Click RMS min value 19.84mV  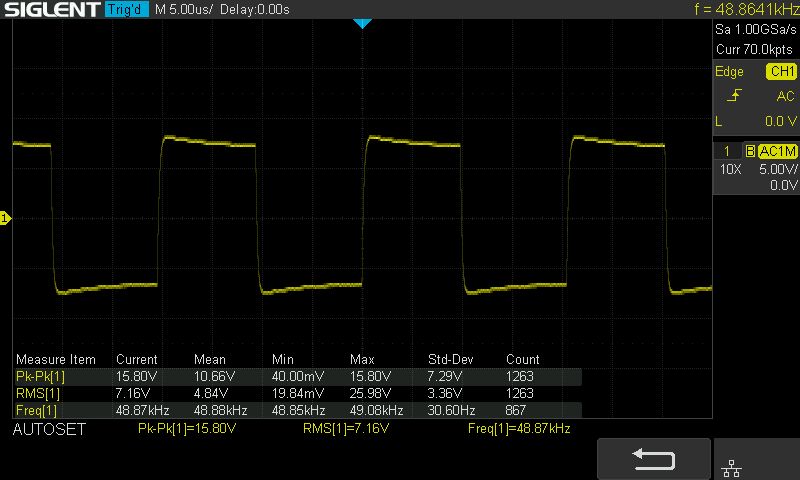pos(297,393)
